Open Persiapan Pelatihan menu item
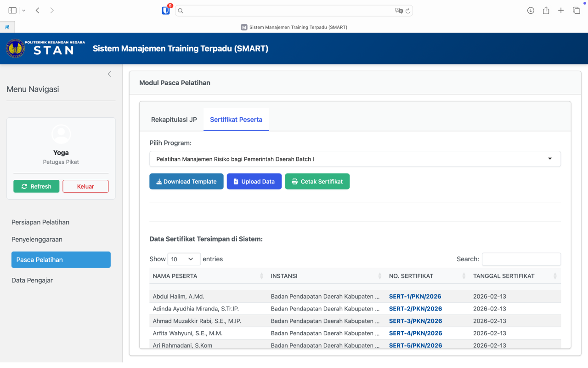 [x=40, y=222]
